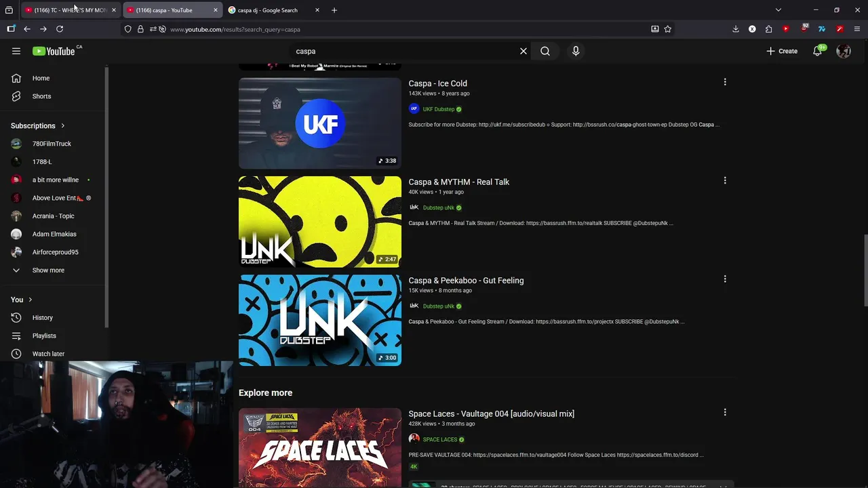Screen dimensions: 868x488
Task: Open the Airforceproud95 subscription
Action: [x=54, y=252]
